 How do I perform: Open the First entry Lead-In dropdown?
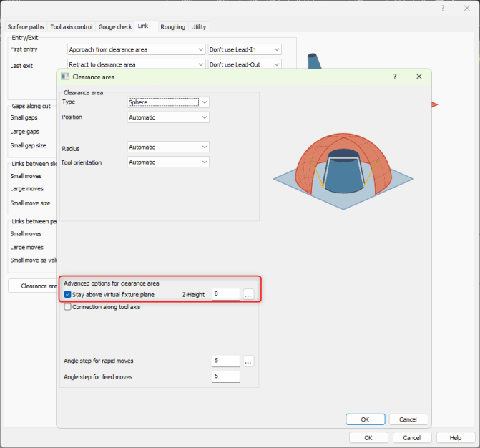[x=244, y=49]
